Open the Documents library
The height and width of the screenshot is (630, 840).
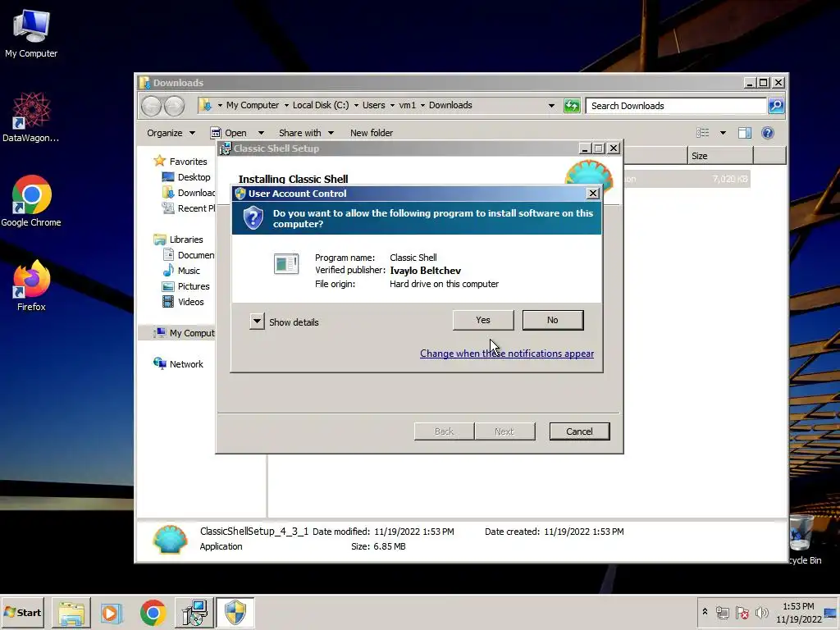click(188, 255)
